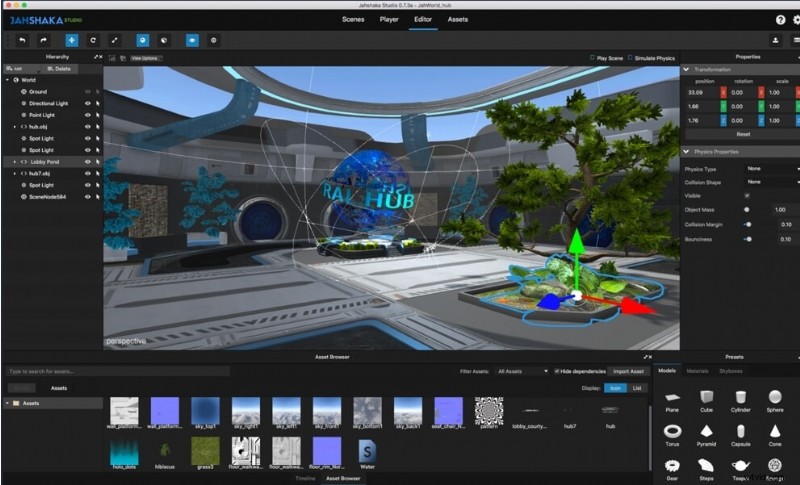Adjust the Bounciness slider
The image size is (800, 485).
click(747, 239)
